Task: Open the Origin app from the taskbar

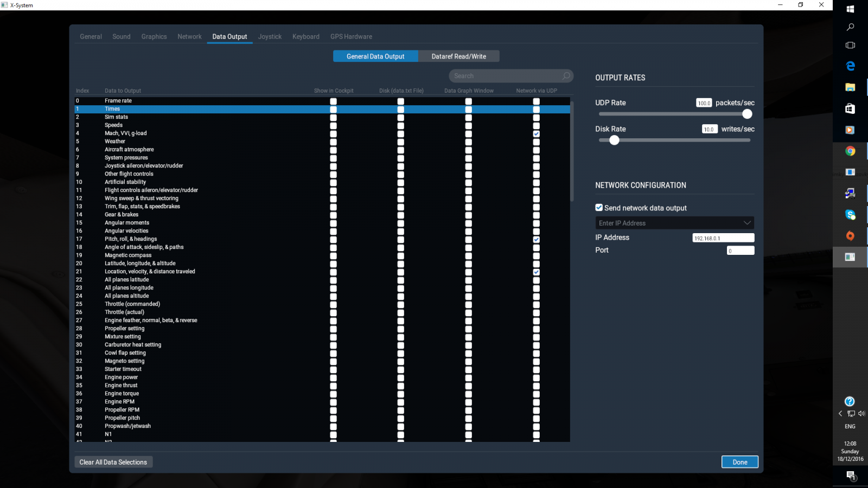Action: pyautogui.click(x=850, y=236)
